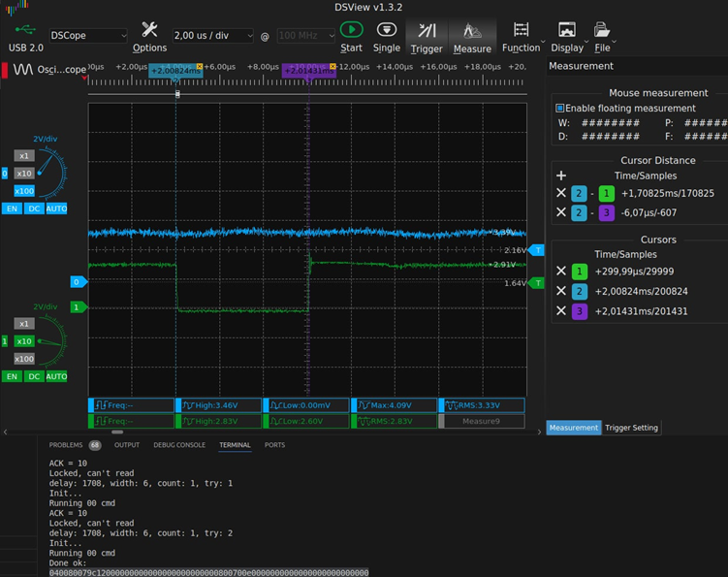Expand the DSCope device dropdown
This screenshot has height=577, width=728.
88,36
